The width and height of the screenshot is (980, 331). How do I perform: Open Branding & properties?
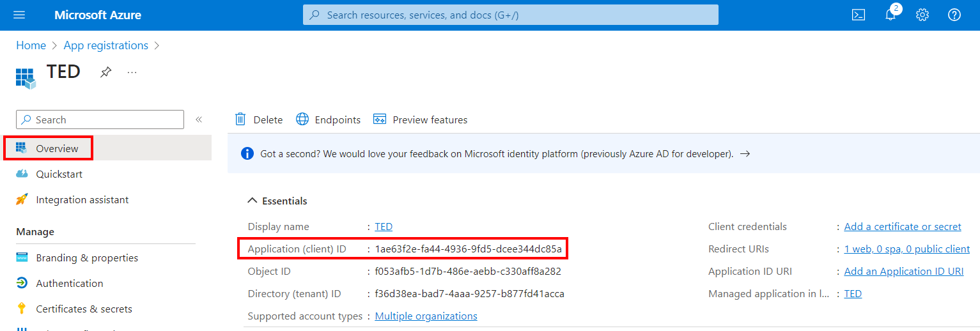107,258
